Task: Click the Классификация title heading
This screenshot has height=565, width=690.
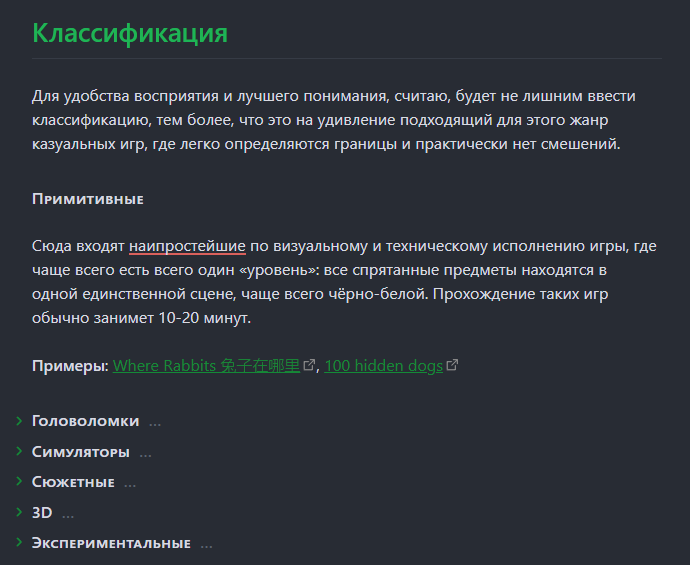Action: click(130, 33)
